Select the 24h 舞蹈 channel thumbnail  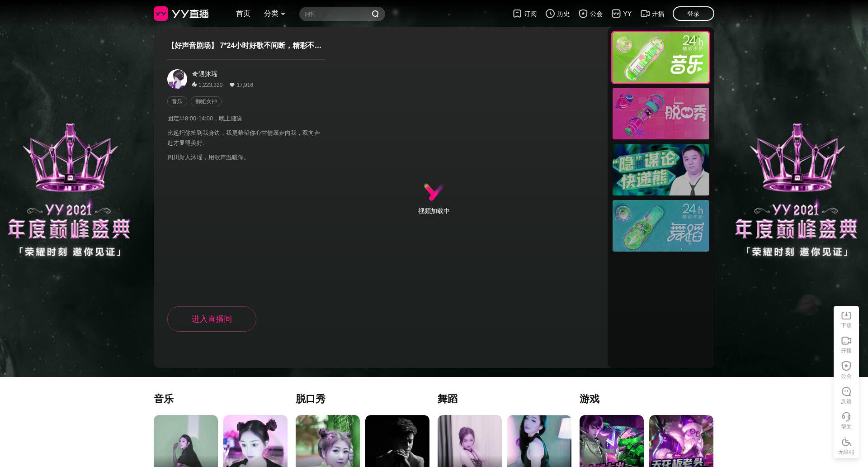661,226
